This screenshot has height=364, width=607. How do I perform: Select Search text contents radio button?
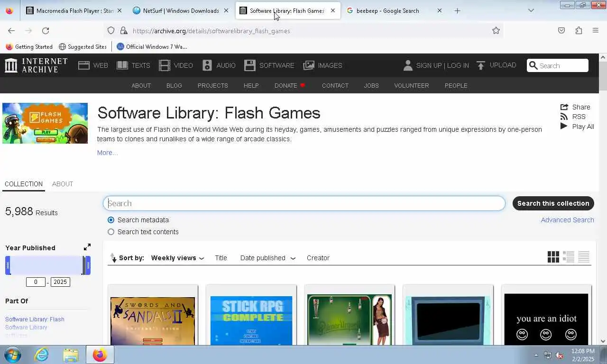point(111,232)
